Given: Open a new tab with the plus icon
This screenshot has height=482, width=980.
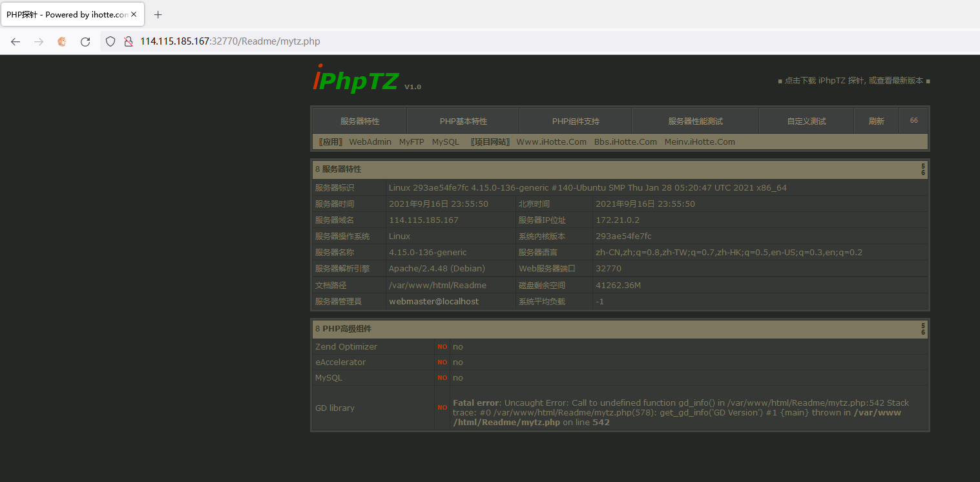Looking at the screenshot, I should 158,14.
